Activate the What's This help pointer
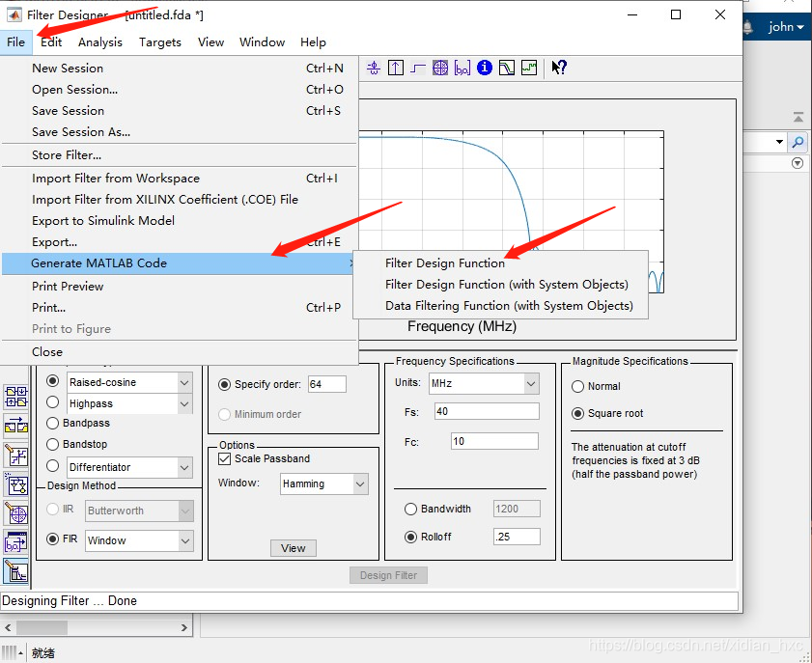Screen dimensions: 812x663 pos(559,68)
